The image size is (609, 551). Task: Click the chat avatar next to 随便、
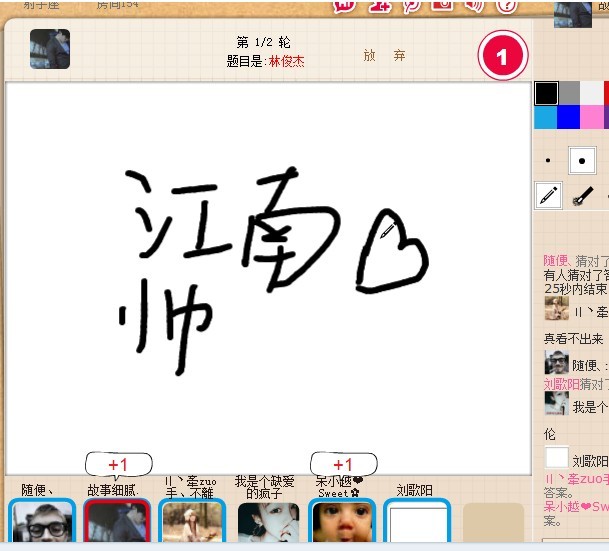pos(557,362)
